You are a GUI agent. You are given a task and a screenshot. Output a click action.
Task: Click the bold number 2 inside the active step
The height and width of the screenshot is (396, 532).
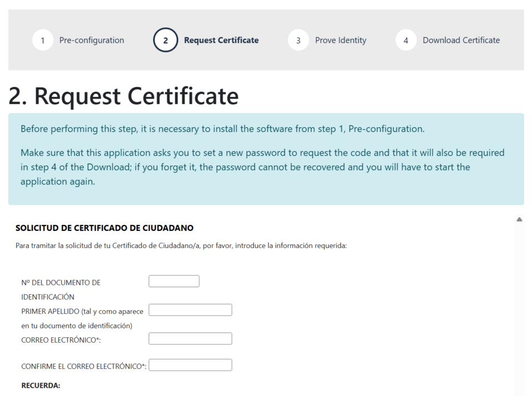pos(165,39)
